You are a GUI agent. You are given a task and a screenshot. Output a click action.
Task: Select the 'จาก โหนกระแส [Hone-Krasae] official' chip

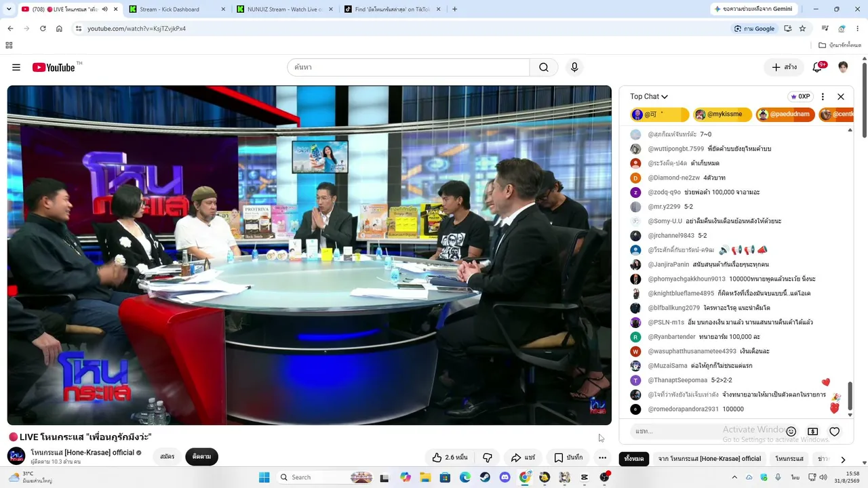[x=709, y=459]
